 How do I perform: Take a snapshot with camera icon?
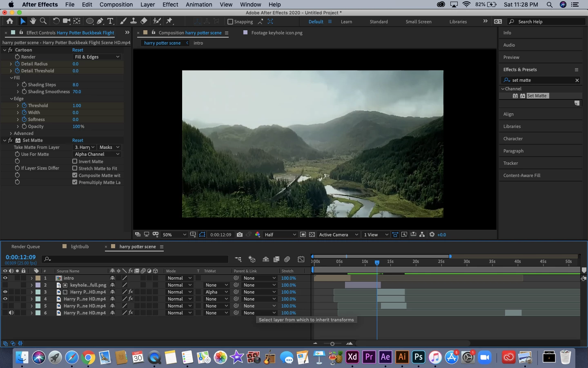[x=240, y=235]
